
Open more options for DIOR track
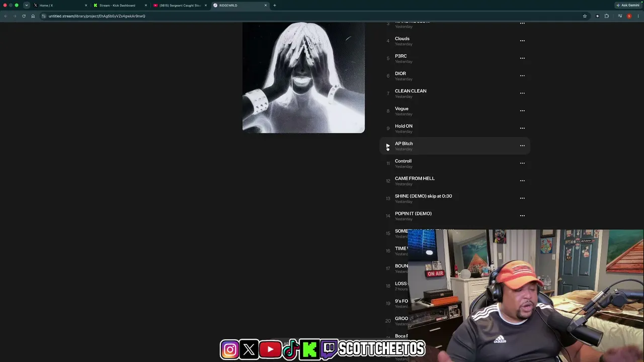[x=522, y=76]
